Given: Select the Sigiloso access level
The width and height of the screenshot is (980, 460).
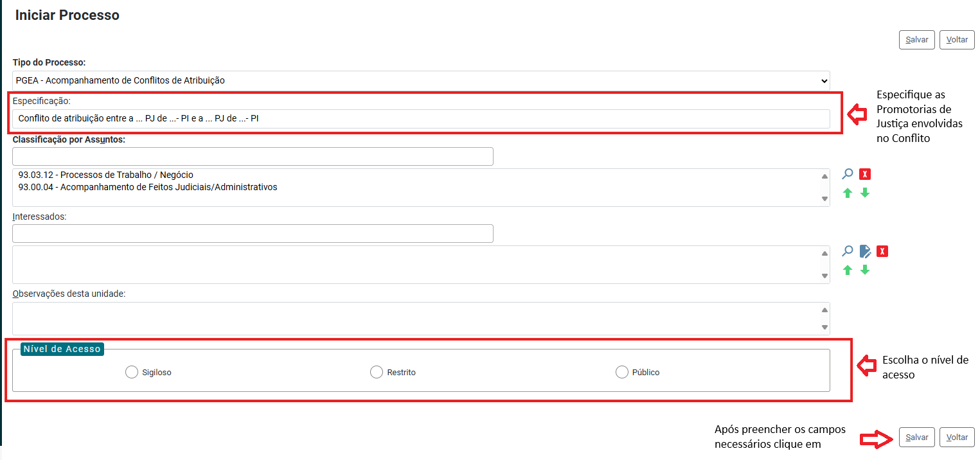Looking at the screenshot, I should (132, 372).
